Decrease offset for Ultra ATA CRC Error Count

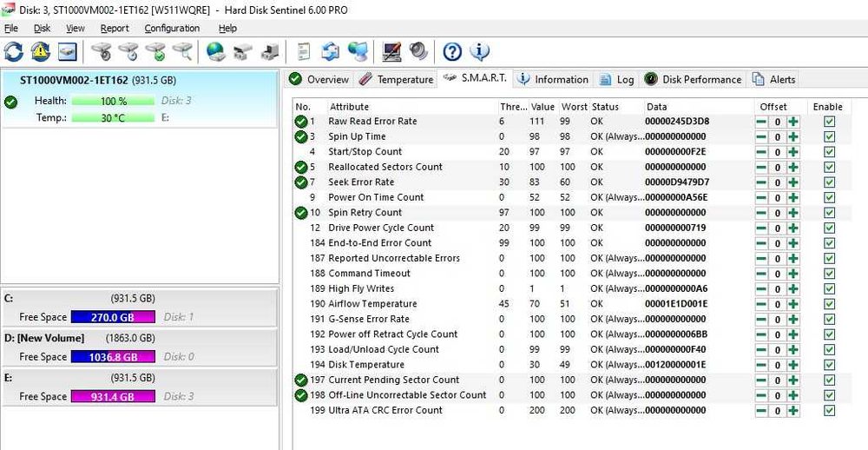[x=762, y=411]
